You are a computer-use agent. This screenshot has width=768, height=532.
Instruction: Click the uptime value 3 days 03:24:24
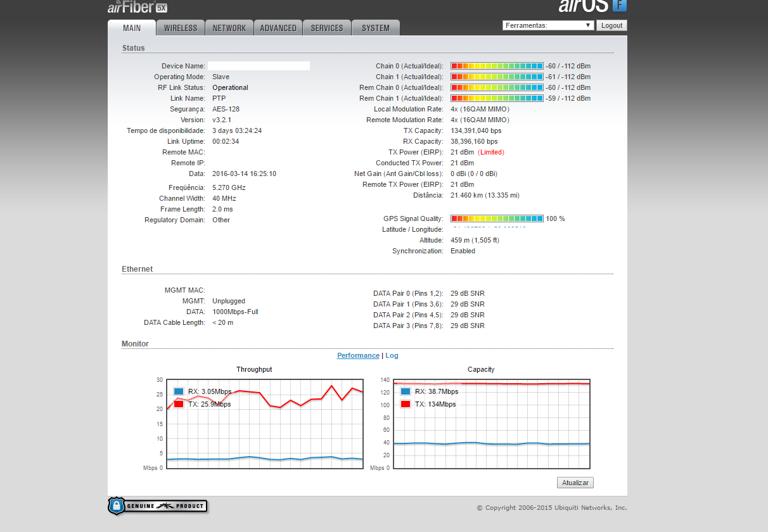[237, 130]
